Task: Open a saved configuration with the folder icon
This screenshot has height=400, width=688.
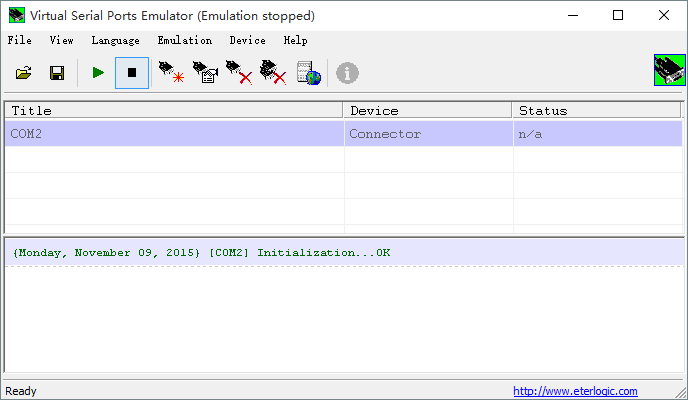Action: pyautogui.click(x=24, y=73)
